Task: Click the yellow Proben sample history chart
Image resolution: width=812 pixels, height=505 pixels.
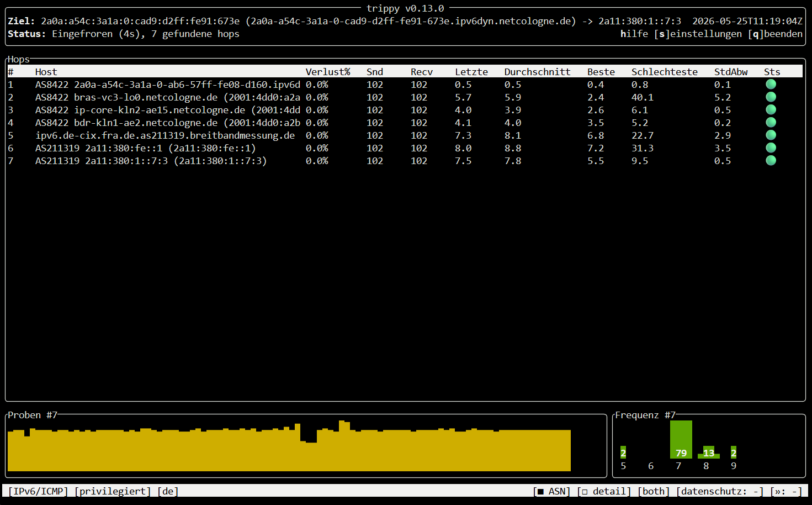Action: (x=289, y=446)
